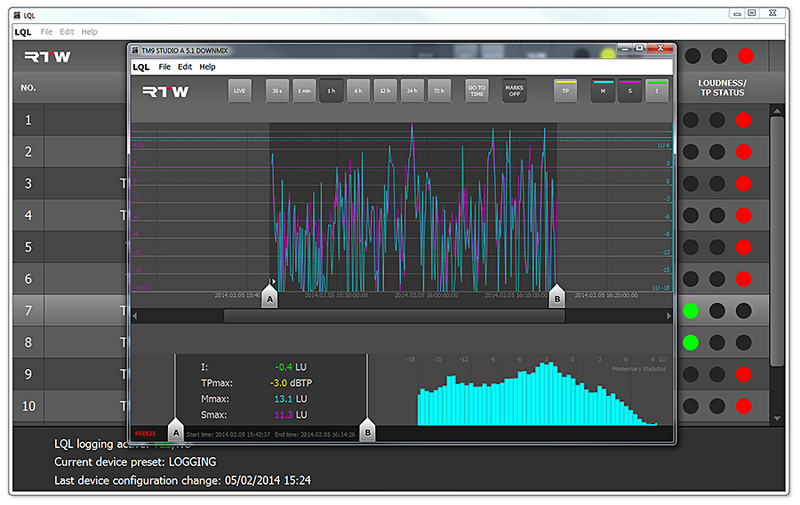
Task: Toggle the cyan M momentary curve
Action: [x=603, y=91]
